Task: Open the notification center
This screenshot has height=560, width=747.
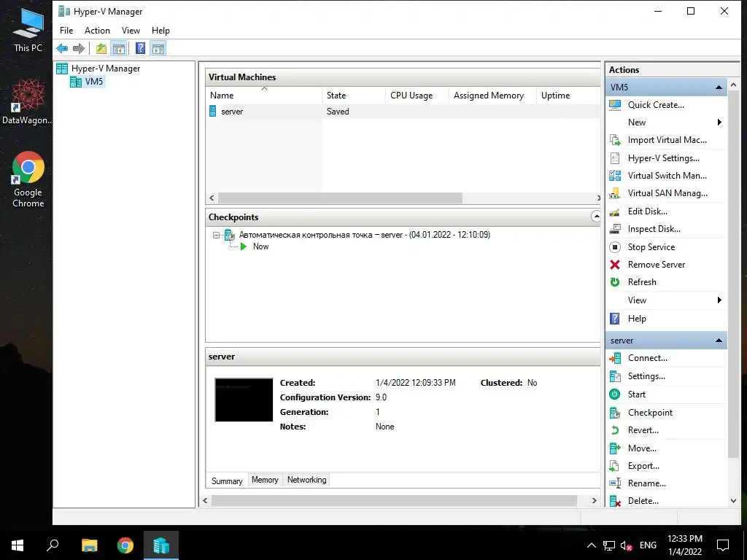Action: tap(723, 545)
